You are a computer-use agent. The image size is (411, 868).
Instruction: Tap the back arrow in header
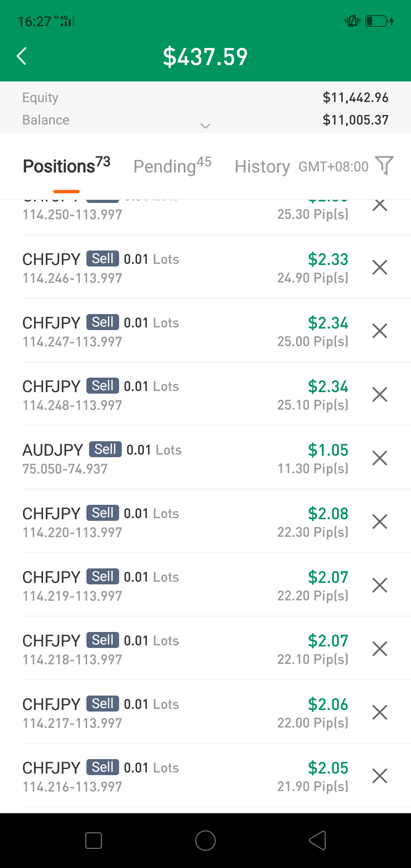point(22,56)
